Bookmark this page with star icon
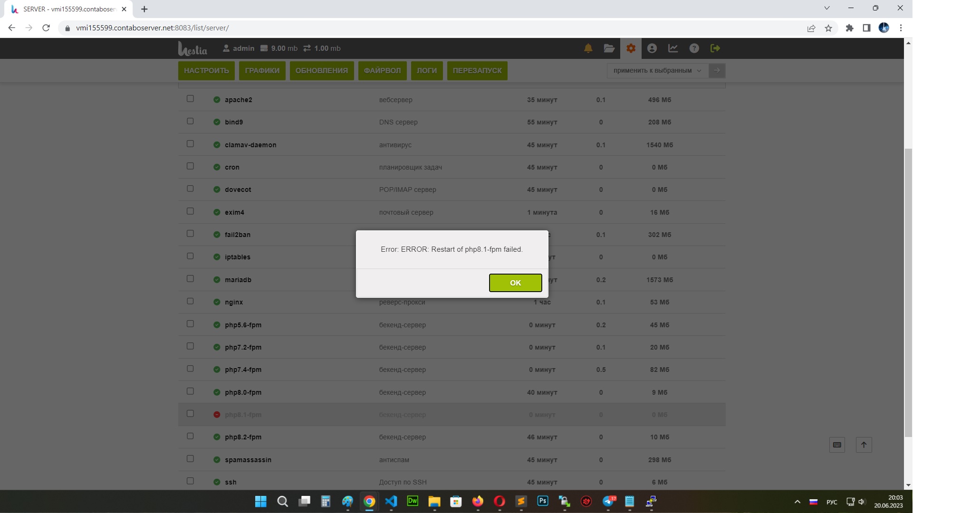Viewport: 980px width, 513px height. pyautogui.click(x=828, y=28)
